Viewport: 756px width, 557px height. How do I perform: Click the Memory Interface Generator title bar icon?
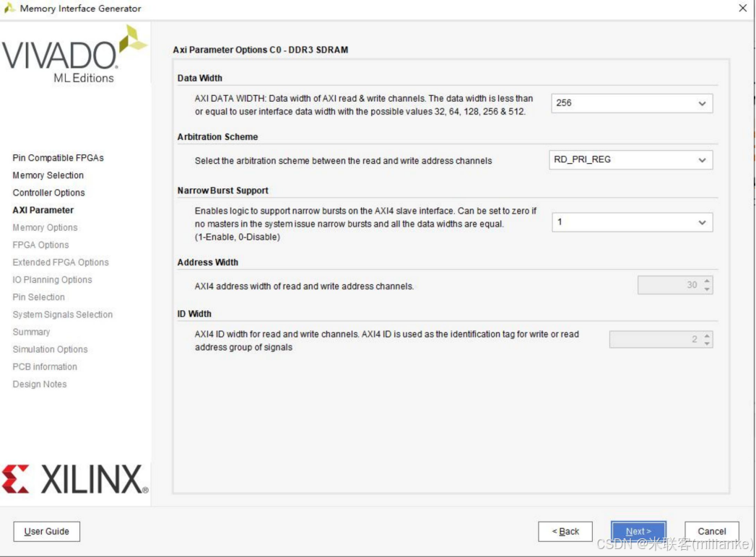pos(10,8)
